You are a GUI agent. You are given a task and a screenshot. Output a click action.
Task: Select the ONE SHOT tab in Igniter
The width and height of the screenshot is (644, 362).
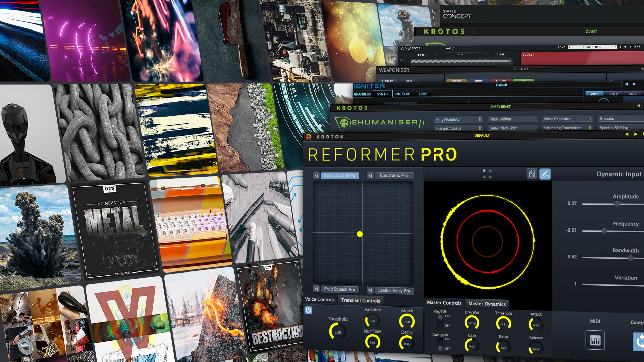point(402,94)
